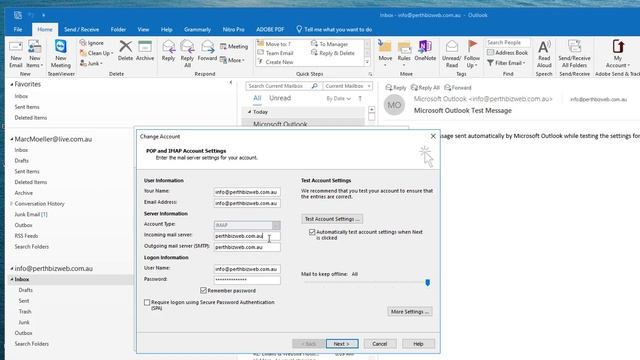The height and width of the screenshot is (360, 640).
Task: Click Send/Receive All Folders icon
Action: [x=574, y=54]
